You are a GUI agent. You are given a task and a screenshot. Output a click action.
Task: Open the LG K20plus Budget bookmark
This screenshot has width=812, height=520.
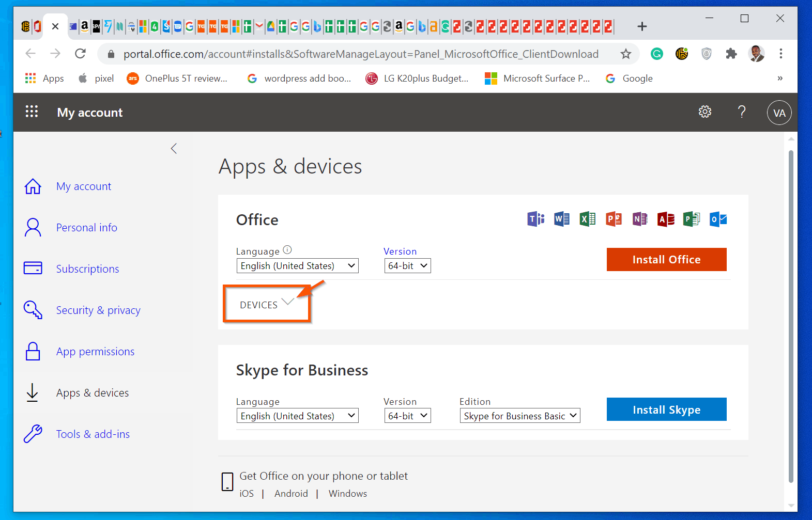(417, 78)
